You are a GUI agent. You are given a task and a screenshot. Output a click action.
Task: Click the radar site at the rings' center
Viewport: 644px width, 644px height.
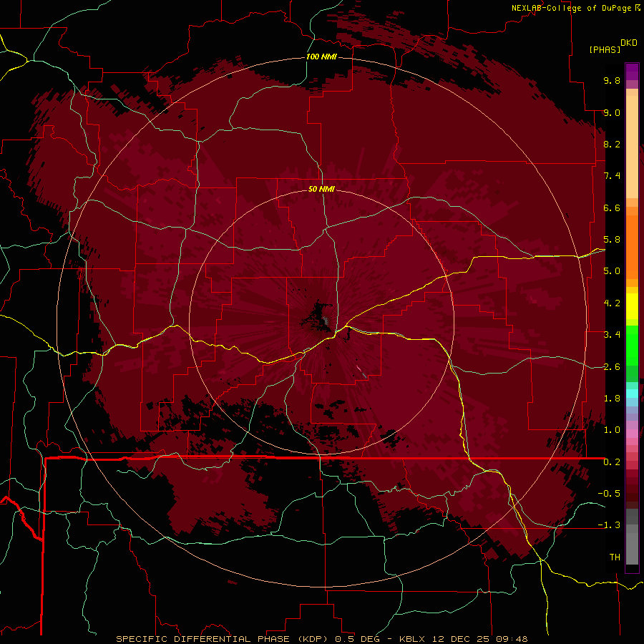point(321,323)
